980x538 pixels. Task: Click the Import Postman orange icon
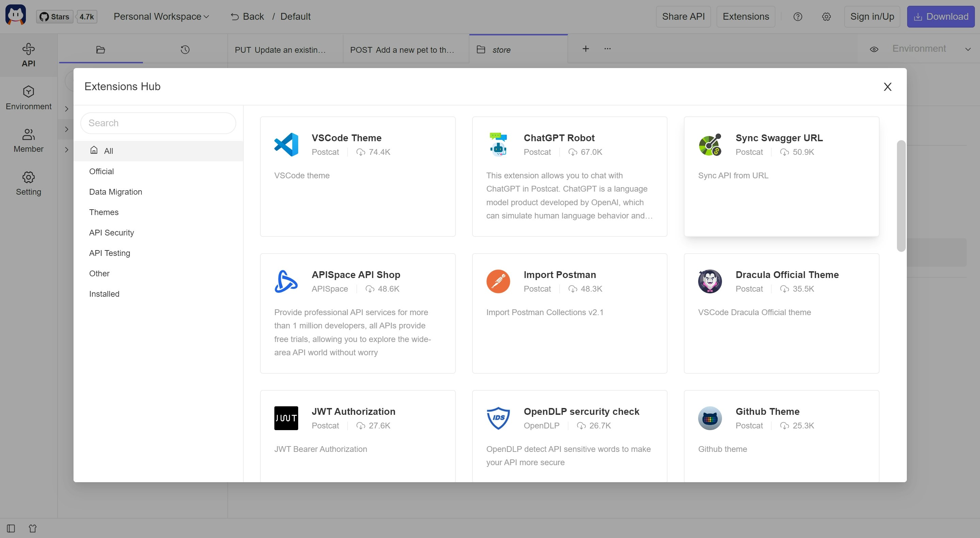[x=498, y=281]
